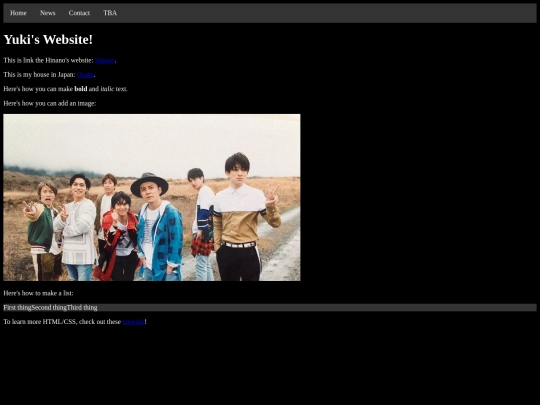
Task: Click the bold word 'bold'
Action: point(81,89)
